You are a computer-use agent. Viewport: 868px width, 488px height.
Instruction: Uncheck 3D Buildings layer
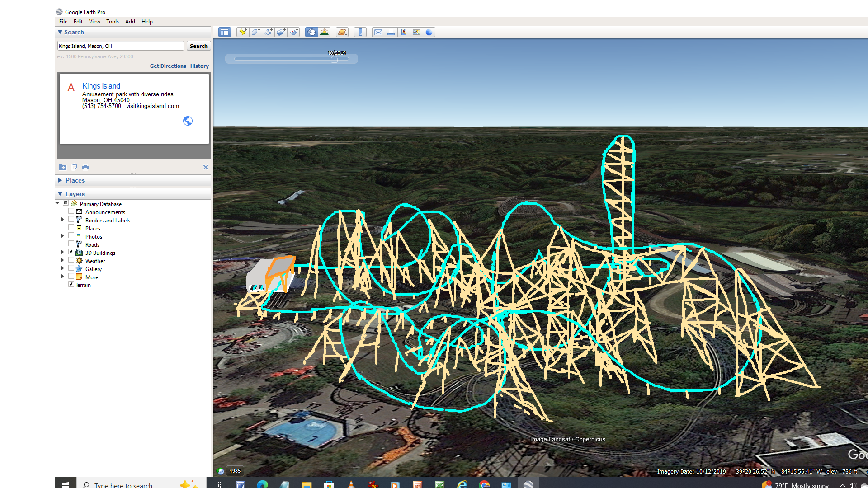71,252
